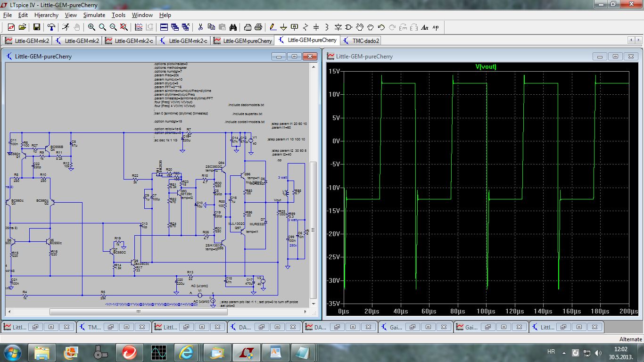Click the Tile Windows toolbar icon
Image resolution: width=644 pixels, height=362 pixels.
(x=164, y=27)
